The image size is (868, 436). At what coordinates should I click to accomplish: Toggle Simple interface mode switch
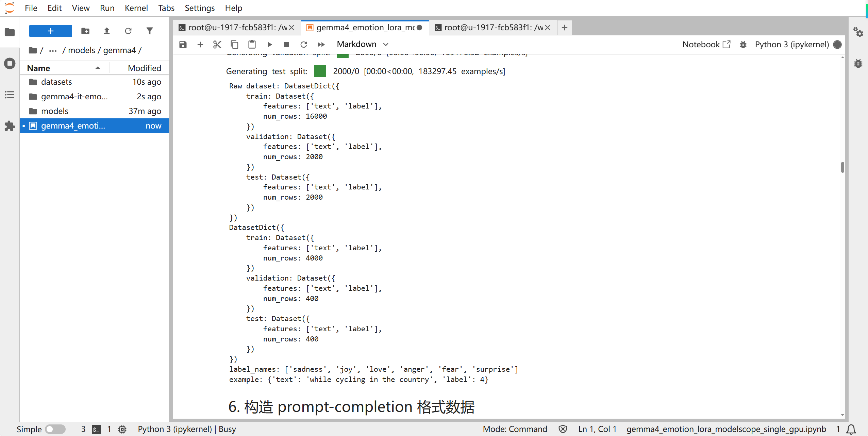pos(55,429)
